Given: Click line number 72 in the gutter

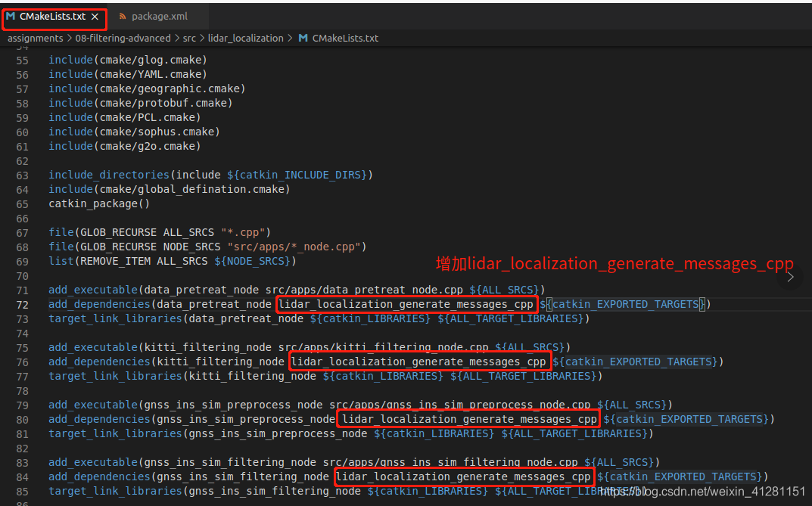Looking at the screenshot, I should click(x=22, y=305).
